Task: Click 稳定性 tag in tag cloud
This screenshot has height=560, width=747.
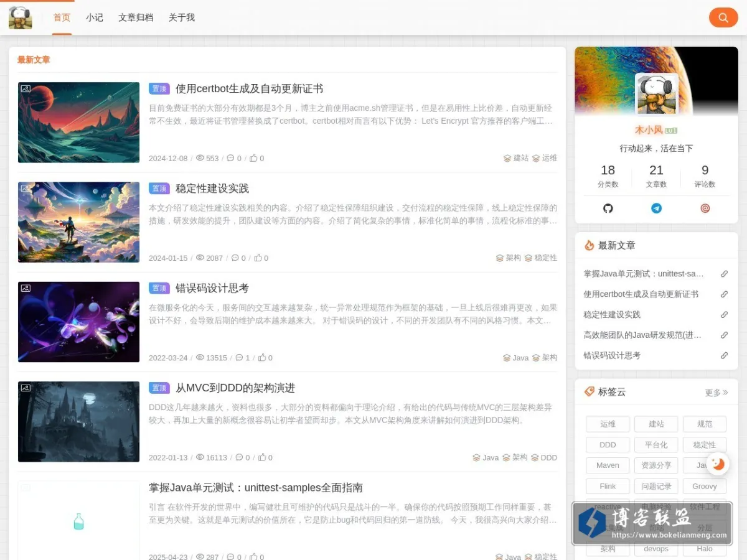Action: tap(705, 445)
